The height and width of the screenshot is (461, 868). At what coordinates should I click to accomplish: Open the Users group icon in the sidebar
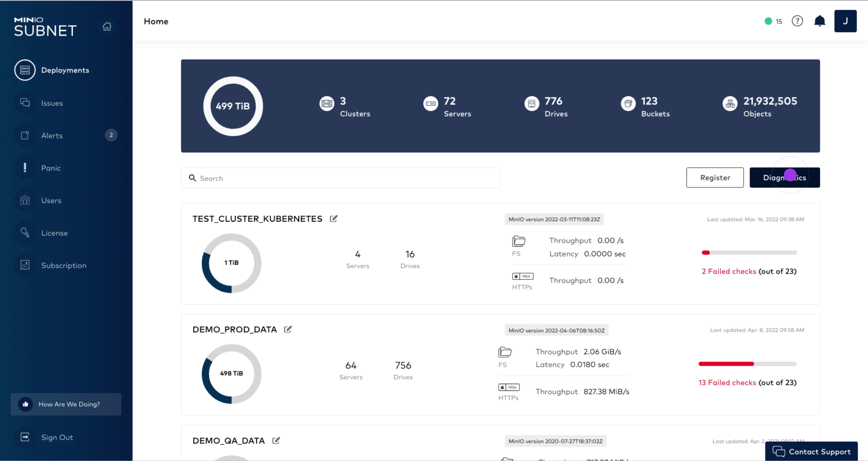tap(25, 200)
